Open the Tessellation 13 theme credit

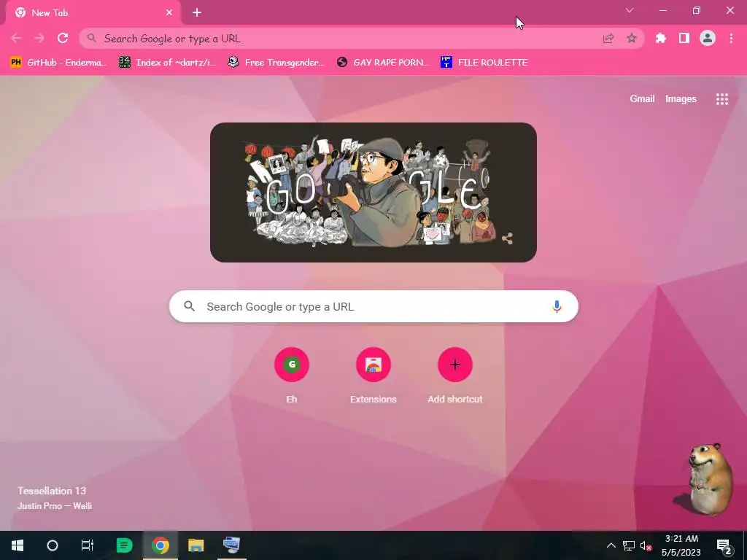point(52,491)
